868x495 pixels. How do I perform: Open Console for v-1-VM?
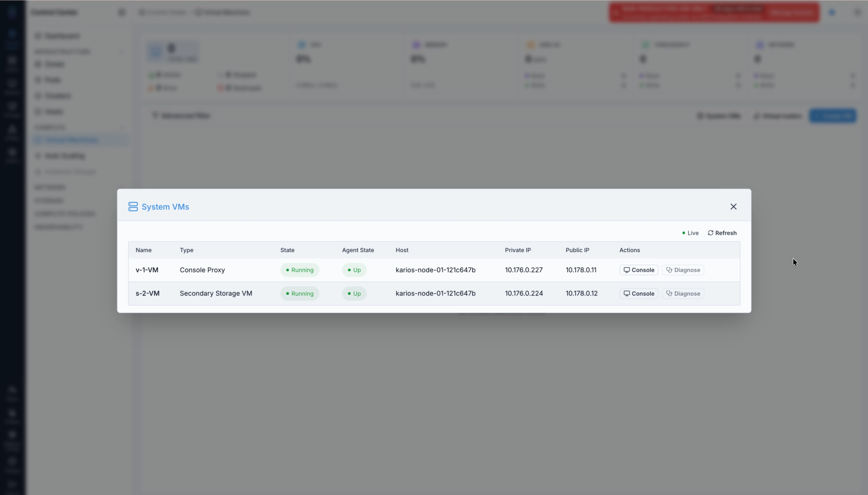point(639,270)
